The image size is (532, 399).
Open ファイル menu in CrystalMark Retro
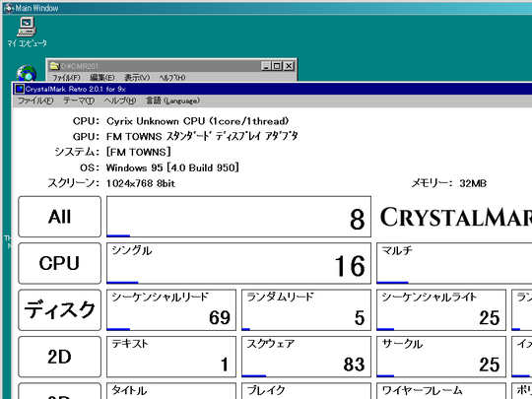pyautogui.click(x=35, y=100)
